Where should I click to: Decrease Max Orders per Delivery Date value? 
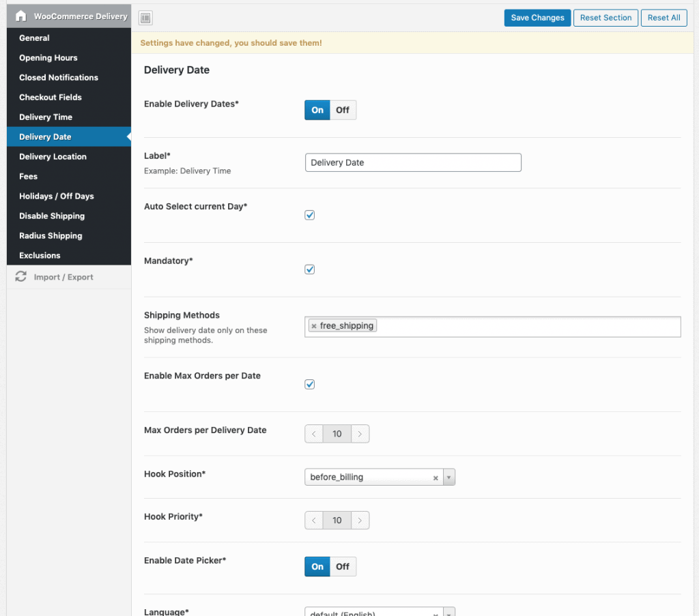313,434
